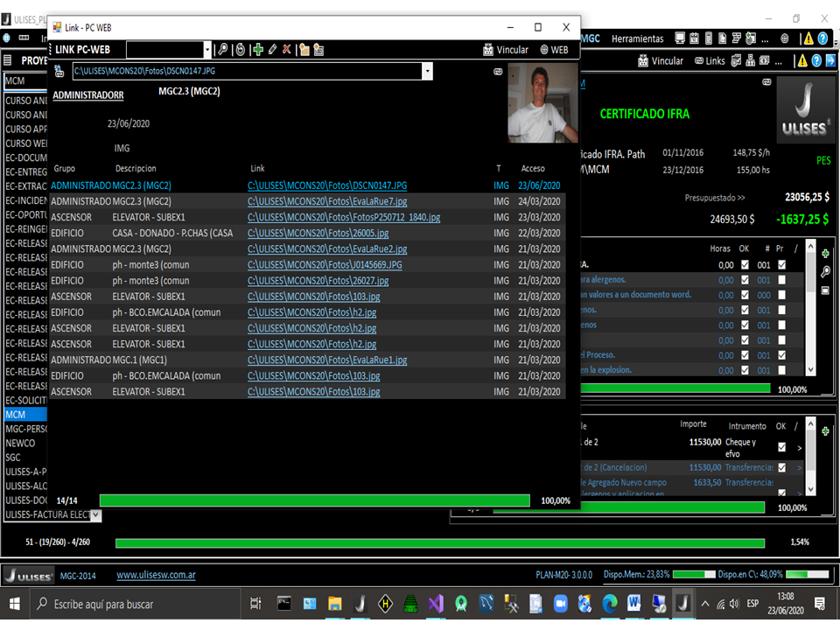The width and height of the screenshot is (840, 630).
Task: Click the magnifier search icon in Link PC-WEB toolbar
Action: pos(223,50)
